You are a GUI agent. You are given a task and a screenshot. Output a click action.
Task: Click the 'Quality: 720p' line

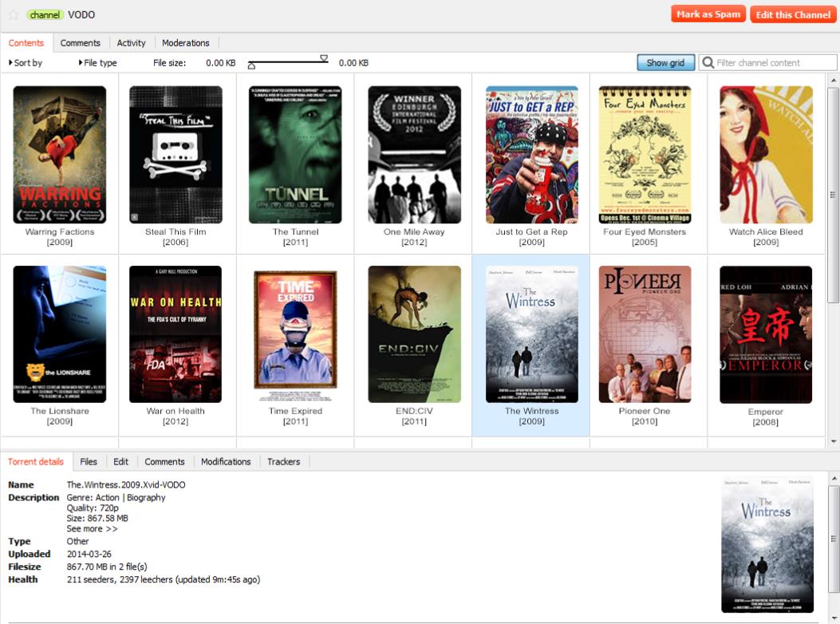[x=93, y=507]
